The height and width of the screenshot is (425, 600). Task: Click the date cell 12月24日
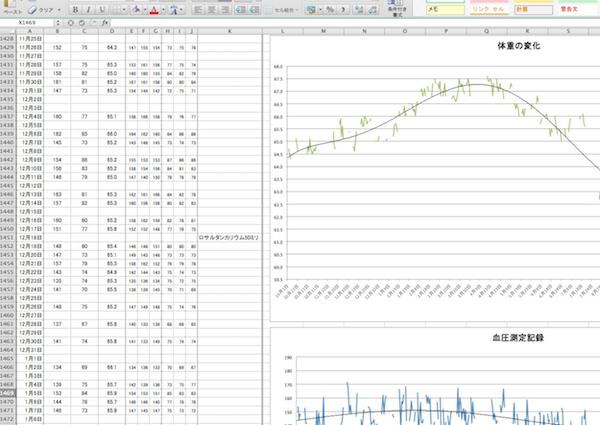[x=30, y=290]
